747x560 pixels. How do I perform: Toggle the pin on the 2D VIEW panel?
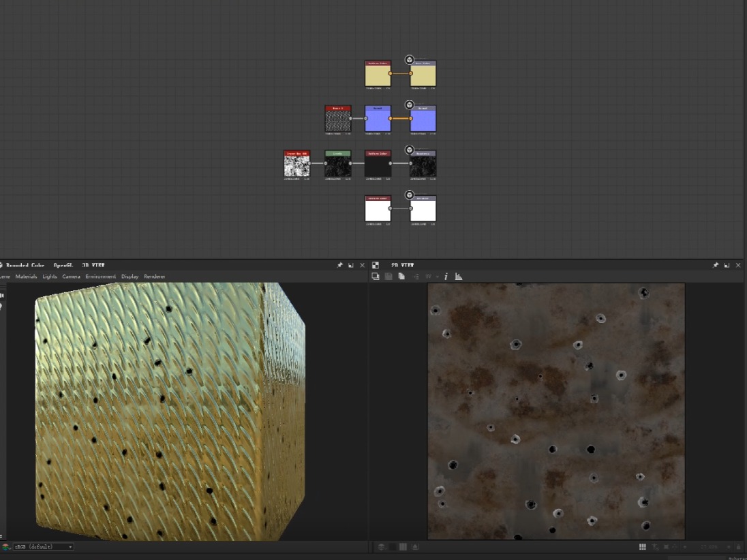716,265
